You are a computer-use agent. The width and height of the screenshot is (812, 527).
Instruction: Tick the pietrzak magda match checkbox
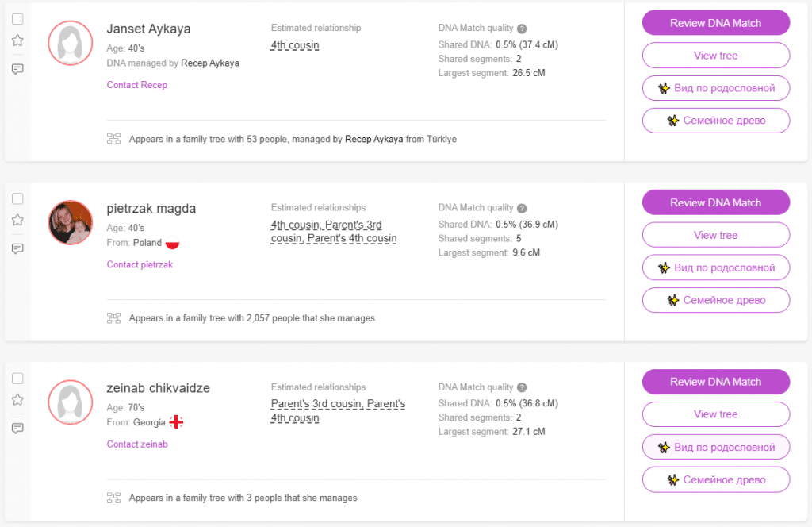tap(17, 198)
